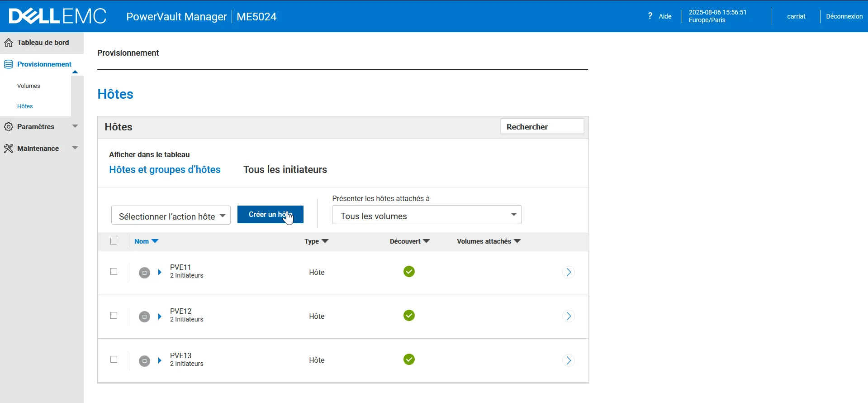
Task: Open the Aide help question mark icon
Action: (650, 16)
